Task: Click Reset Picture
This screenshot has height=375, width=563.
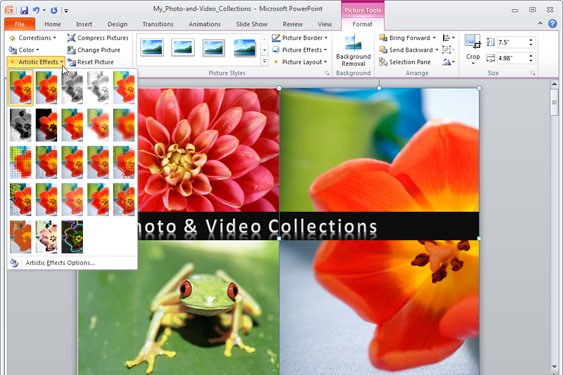Action: point(91,62)
